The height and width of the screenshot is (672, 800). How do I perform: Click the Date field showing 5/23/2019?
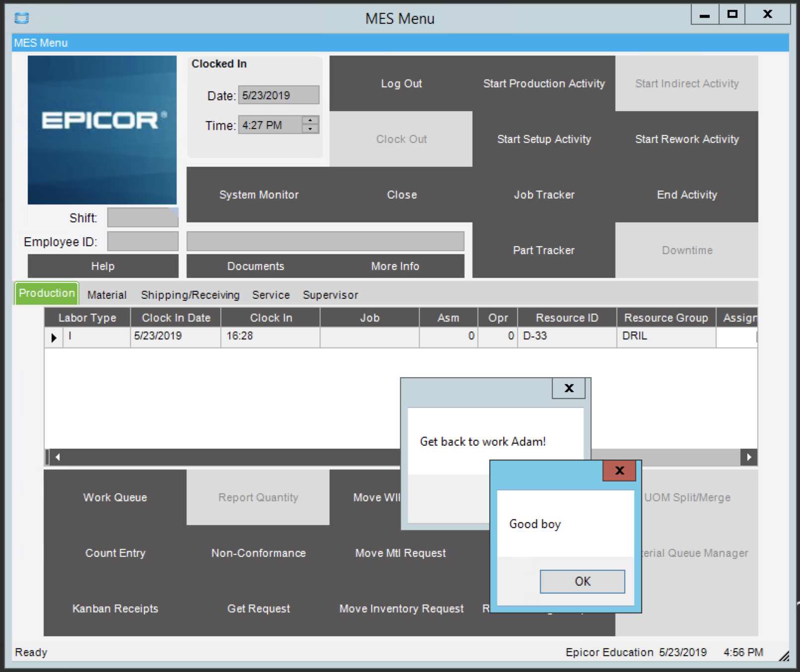click(x=279, y=95)
